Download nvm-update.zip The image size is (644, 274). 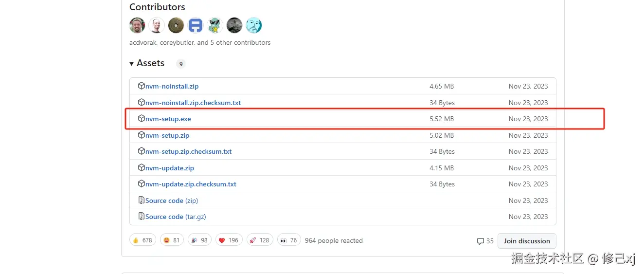(170, 168)
